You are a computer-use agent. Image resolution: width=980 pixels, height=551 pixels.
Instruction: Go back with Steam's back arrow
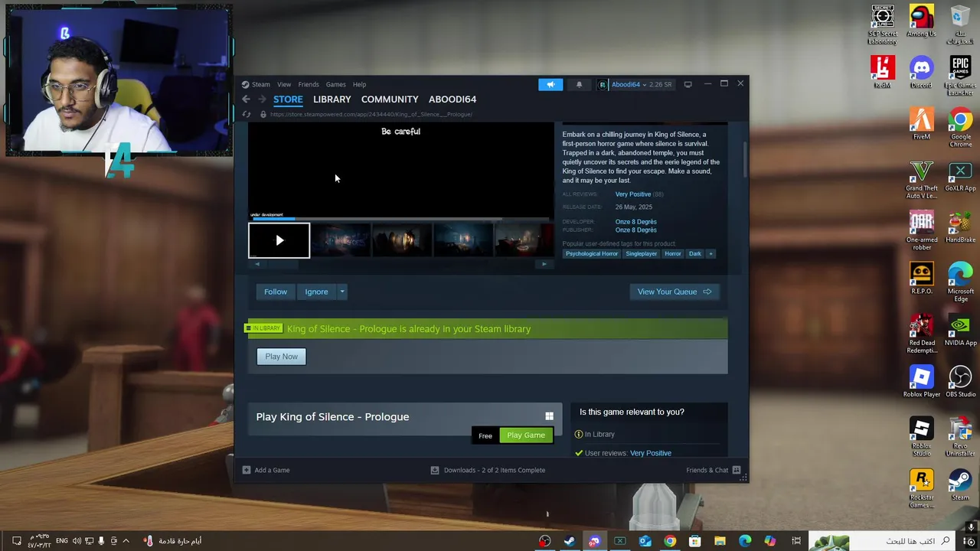coord(246,99)
